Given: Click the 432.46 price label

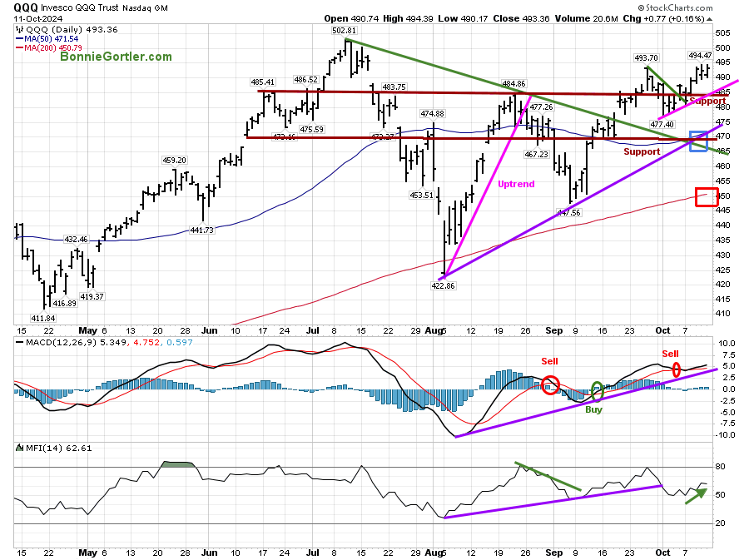Looking at the screenshot, I should (x=77, y=240).
